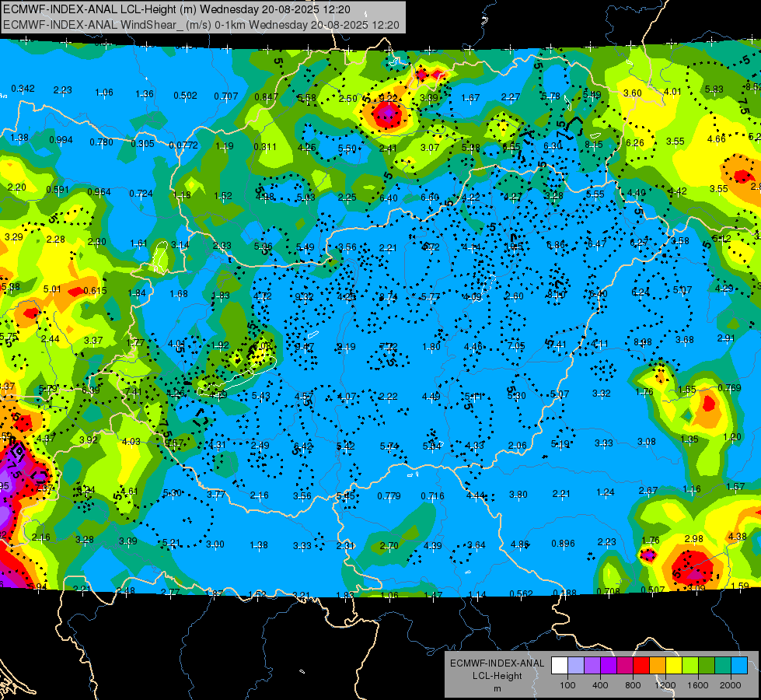
Task: Click the legend tick label '100'
Action: [568, 685]
